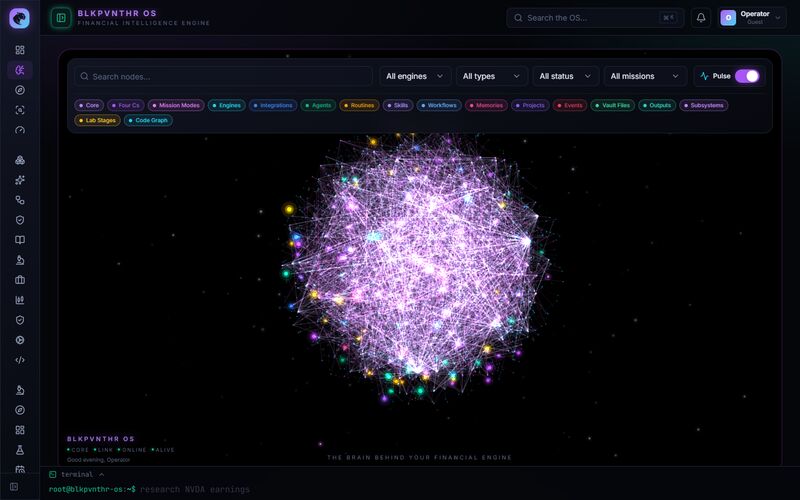Click the LINK status indicator

click(103, 450)
